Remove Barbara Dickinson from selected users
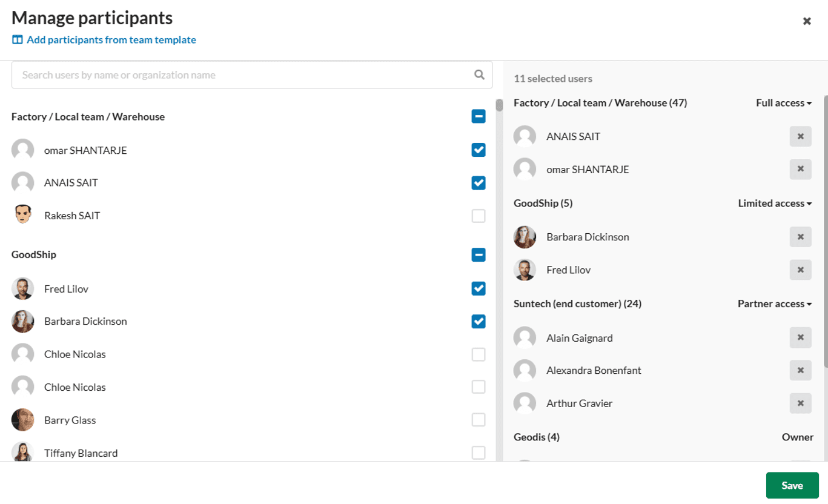Viewport: 828px width, 504px height. pyautogui.click(x=800, y=237)
